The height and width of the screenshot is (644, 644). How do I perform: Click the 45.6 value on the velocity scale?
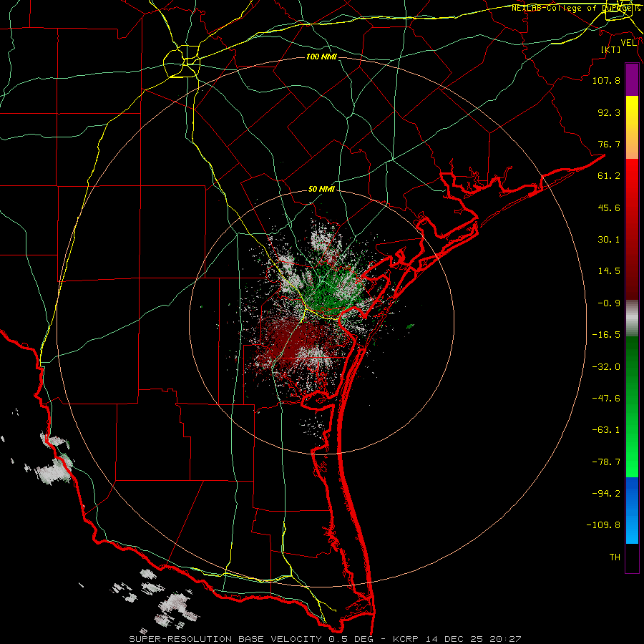609,208
